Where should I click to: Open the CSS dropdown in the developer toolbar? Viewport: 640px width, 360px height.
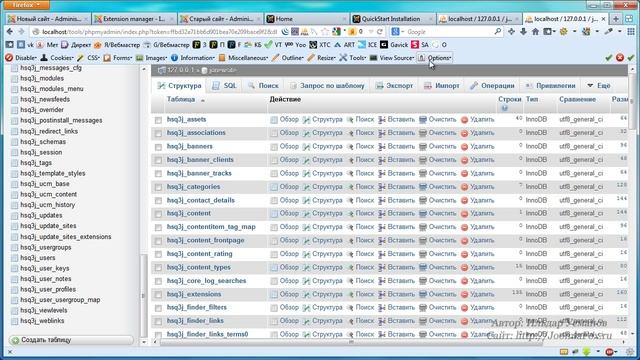(x=89, y=58)
